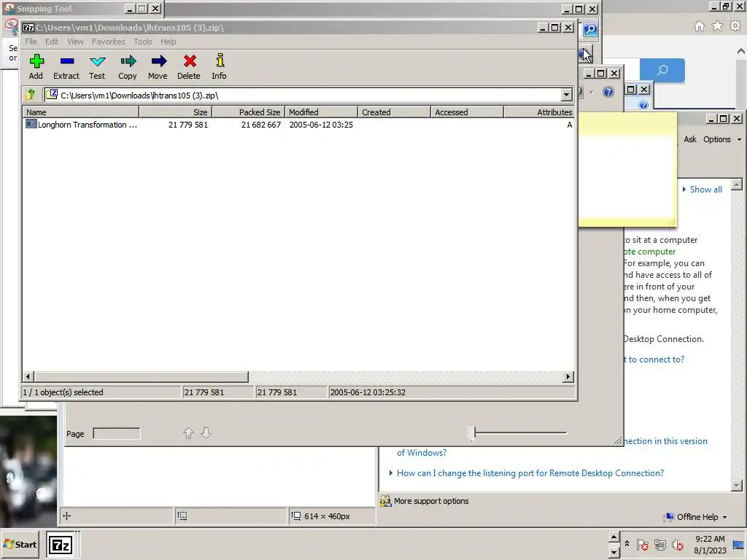This screenshot has height=560, width=747.
Task: Click the 21 682 667 packed size cell
Action: (260, 125)
